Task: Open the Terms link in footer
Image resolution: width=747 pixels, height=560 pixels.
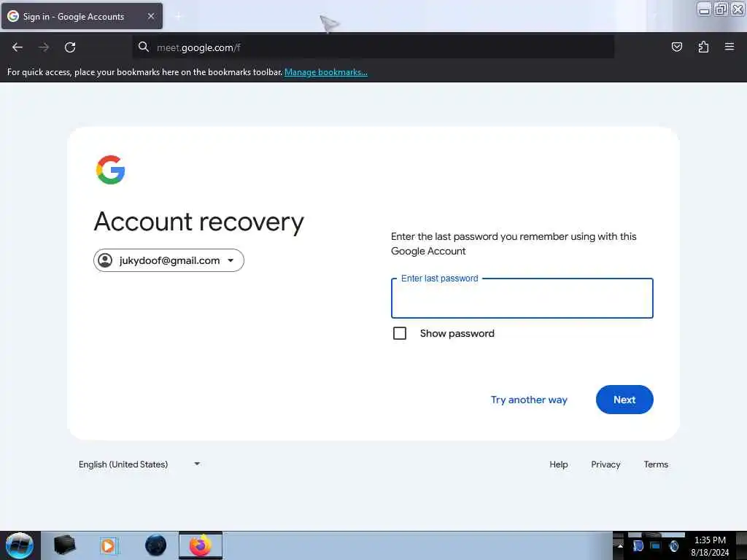Action: (656, 464)
